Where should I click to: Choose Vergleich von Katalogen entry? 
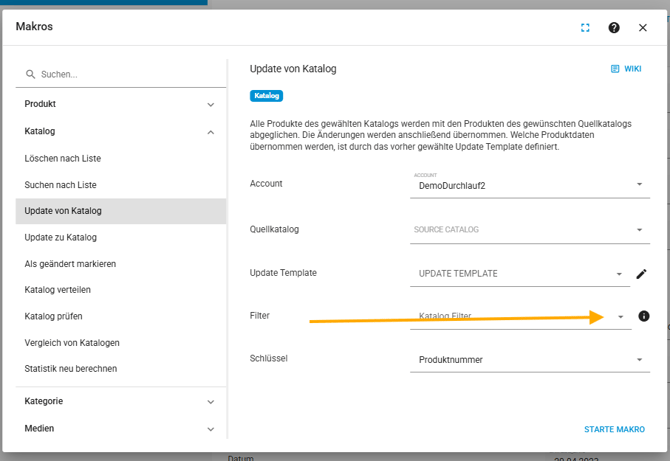[72, 343]
